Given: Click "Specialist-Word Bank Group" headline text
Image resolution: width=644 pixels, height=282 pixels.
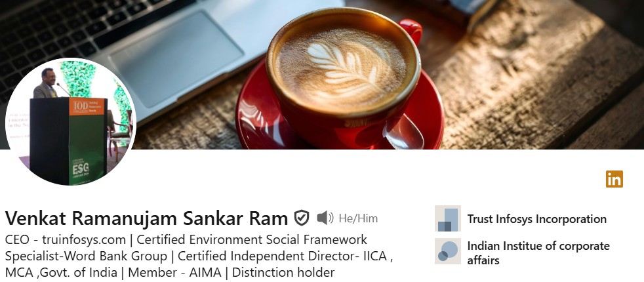Looking at the screenshot, I should point(86,256).
